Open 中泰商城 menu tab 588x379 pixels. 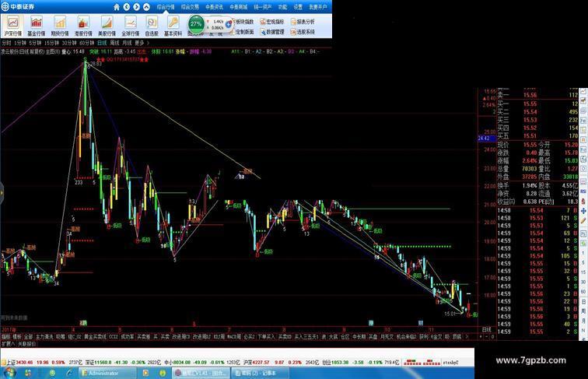[x=239, y=7]
